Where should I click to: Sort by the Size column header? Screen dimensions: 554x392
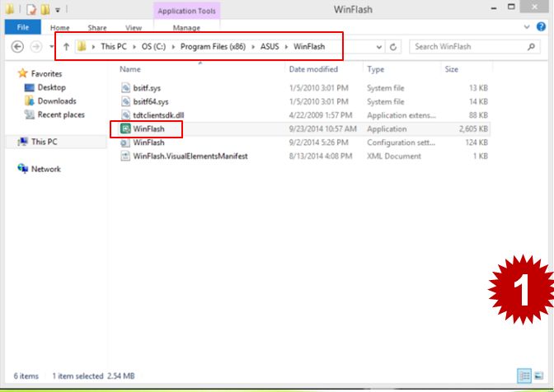tap(452, 69)
